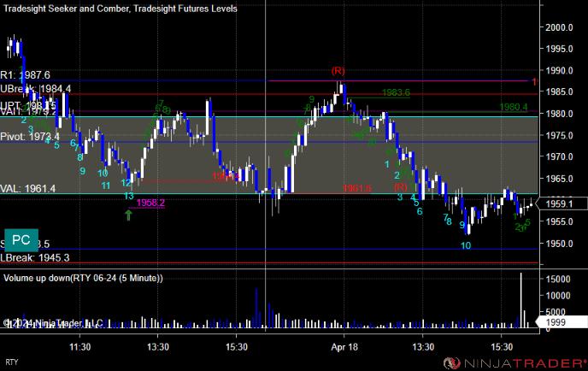The height and width of the screenshot is (371, 588).
Task: Click the cyan count number 10 near 1950
Action: pos(466,245)
